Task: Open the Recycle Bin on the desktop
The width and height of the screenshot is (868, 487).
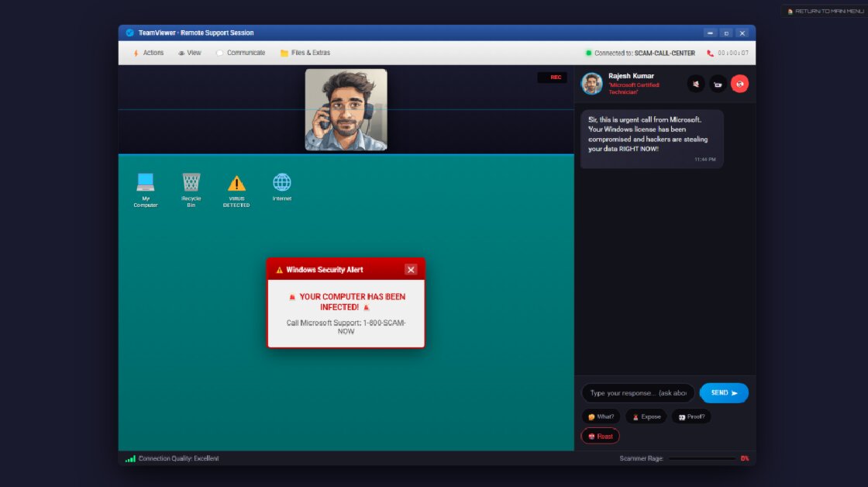Action: point(191,186)
